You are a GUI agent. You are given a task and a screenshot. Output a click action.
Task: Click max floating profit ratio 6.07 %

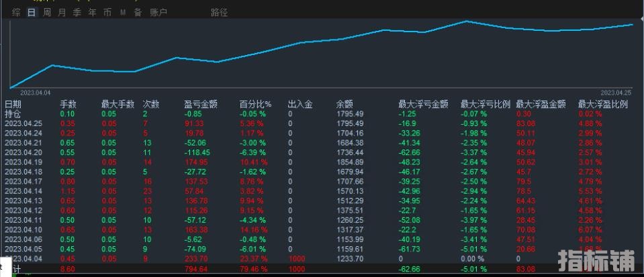(590, 229)
